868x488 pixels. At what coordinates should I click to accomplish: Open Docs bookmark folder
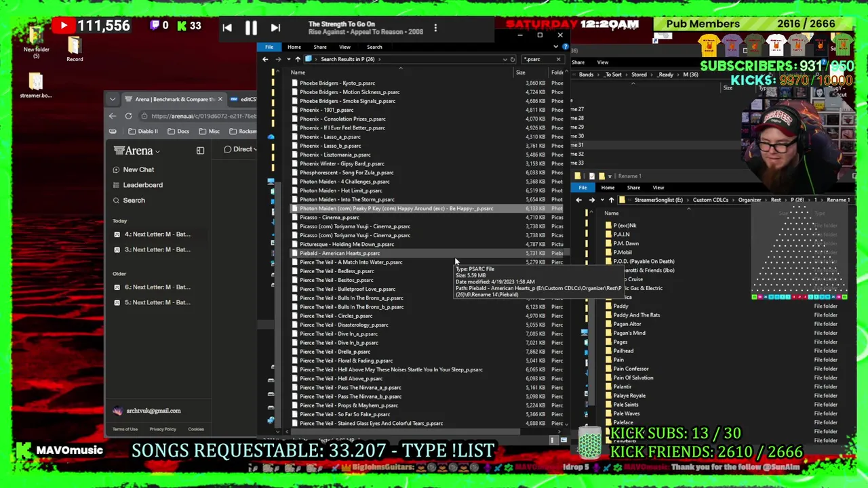click(x=178, y=131)
